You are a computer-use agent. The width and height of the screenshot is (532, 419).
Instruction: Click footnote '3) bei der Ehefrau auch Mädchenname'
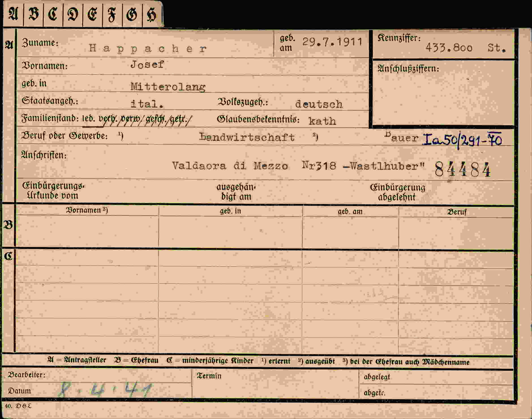click(406, 362)
